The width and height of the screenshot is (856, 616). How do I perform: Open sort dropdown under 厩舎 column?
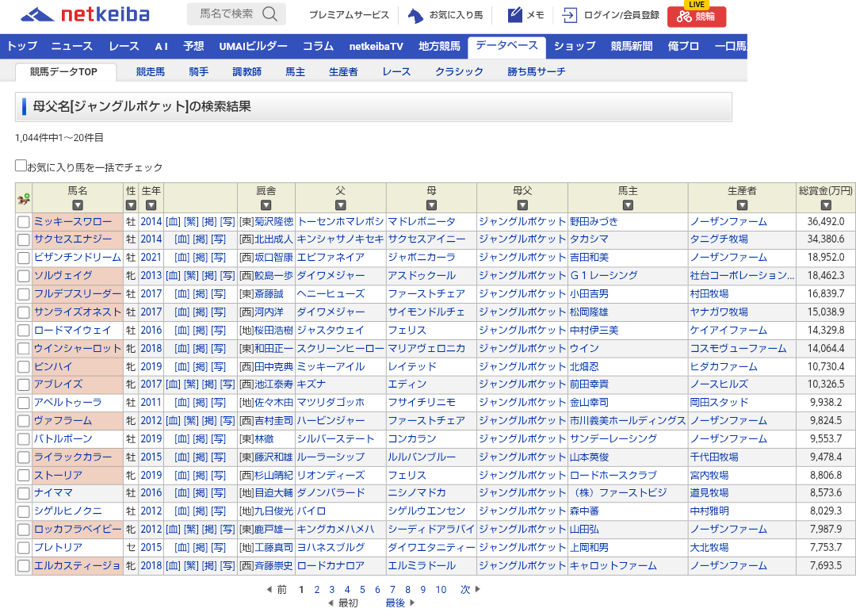tap(266, 205)
